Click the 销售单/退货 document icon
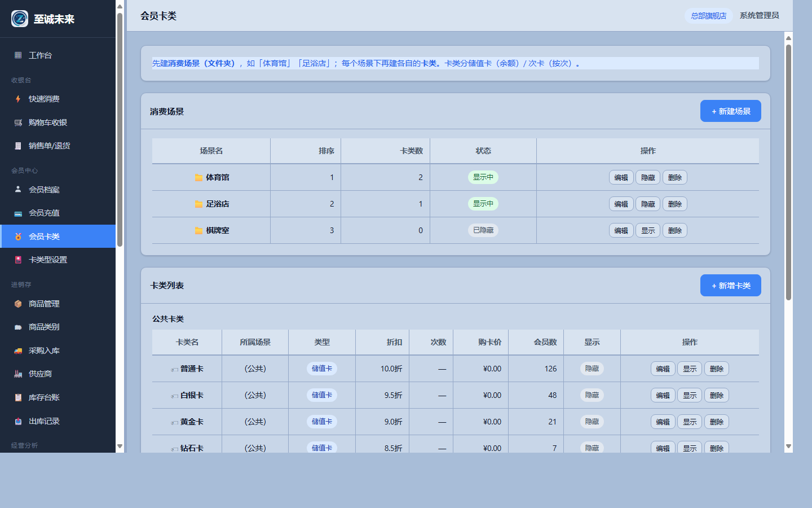This screenshot has width=812, height=508. click(x=18, y=146)
